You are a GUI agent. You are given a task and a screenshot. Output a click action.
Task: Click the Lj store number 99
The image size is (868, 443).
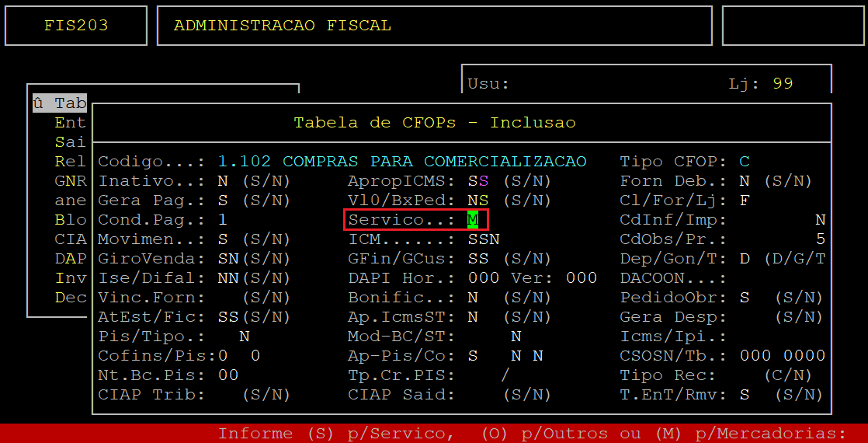[x=783, y=84]
